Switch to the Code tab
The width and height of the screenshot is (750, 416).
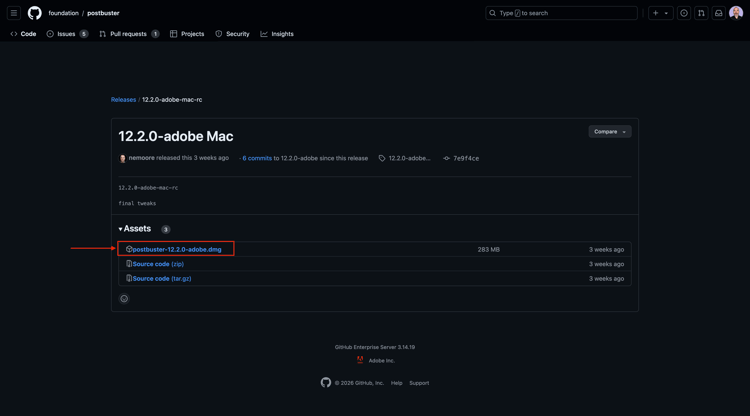pyautogui.click(x=23, y=34)
